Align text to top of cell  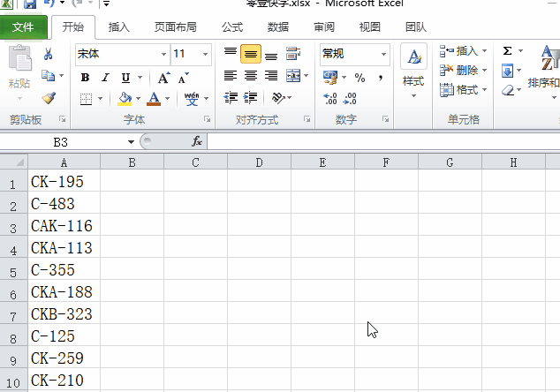point(231,54)
